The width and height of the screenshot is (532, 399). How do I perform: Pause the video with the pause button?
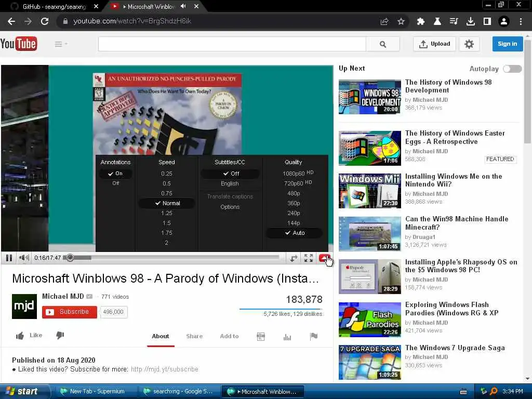[x=9, y=258]
